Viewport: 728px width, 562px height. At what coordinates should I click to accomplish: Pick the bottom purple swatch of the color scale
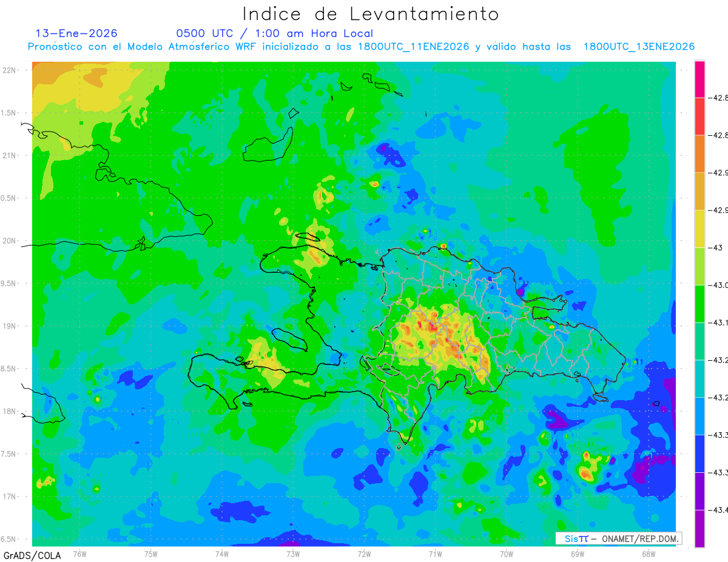click(x=699, y=529)
